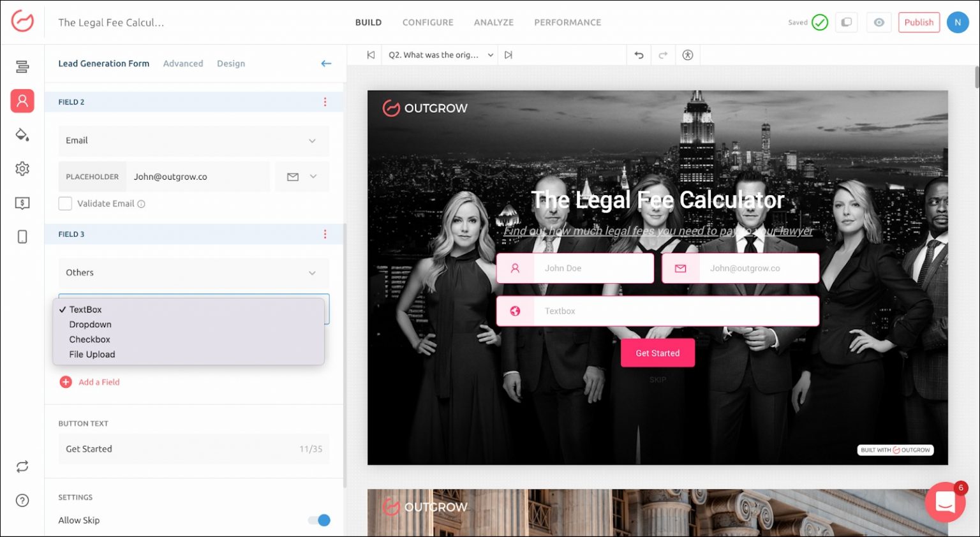980x537 pixels.
Task: Expand the Email field type dropdown
Action: [193, 141]
